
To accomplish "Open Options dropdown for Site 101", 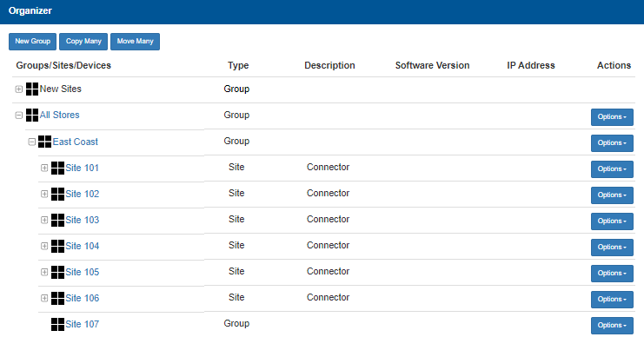I will click(612, 169).
